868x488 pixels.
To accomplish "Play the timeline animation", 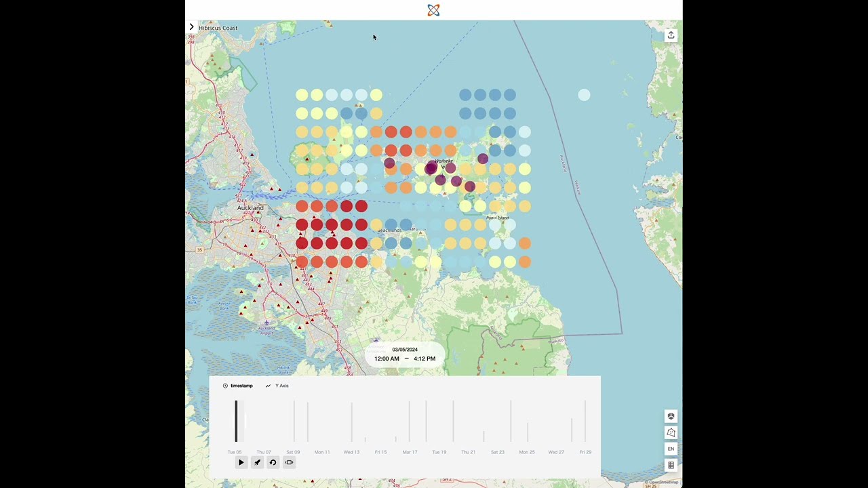I will click(x=241, y=462).
